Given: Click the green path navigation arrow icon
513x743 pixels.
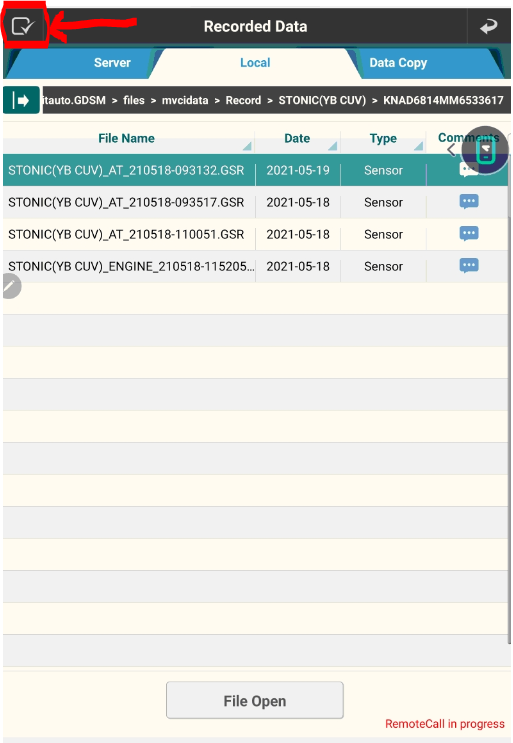Looking at the screenshot, I should [x=21, y=100].
